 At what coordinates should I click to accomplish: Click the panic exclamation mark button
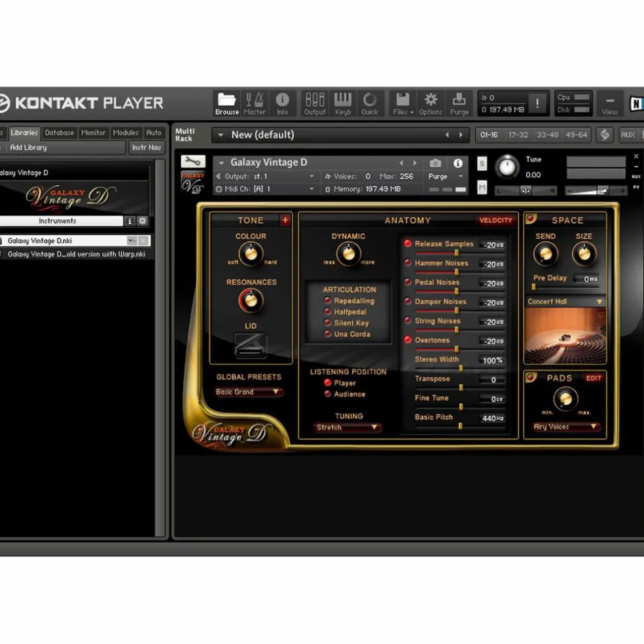click(537, 103)
